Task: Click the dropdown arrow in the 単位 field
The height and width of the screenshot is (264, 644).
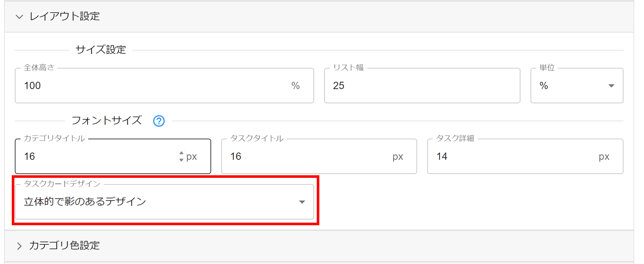Action: tap(612, 86)
